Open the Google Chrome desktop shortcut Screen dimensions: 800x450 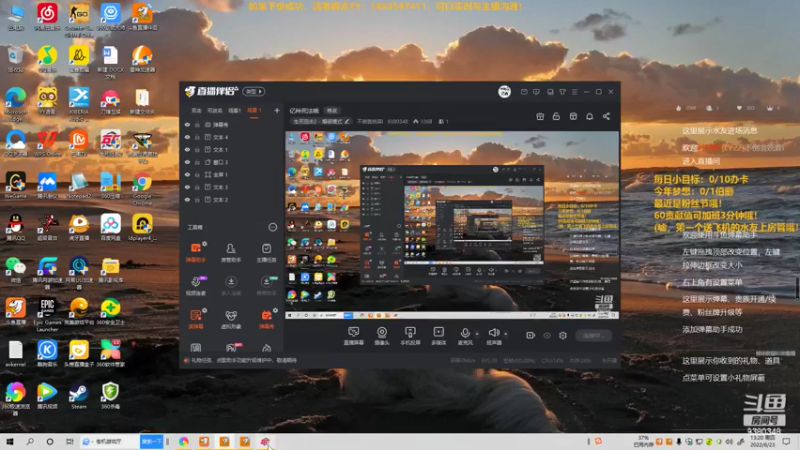142,188
